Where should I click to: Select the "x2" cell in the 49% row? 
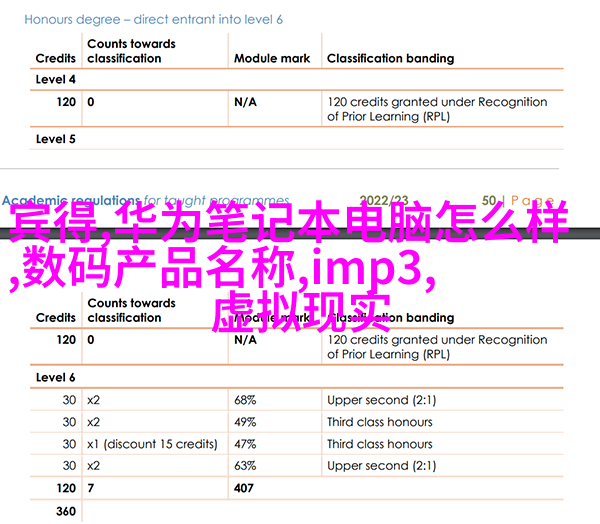(93, 422)
